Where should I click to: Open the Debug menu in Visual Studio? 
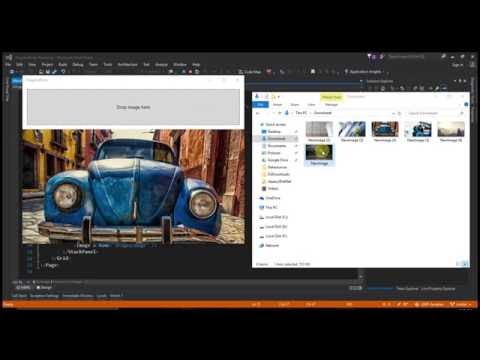78,64
